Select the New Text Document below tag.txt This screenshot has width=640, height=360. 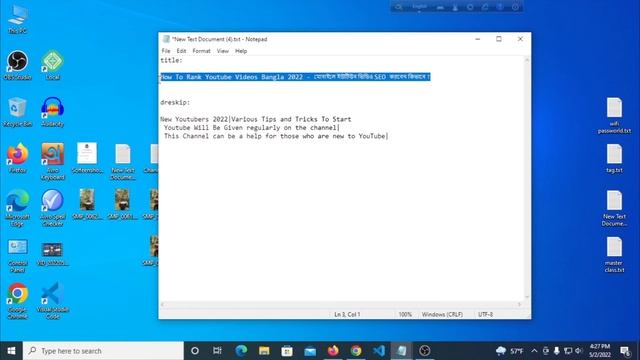click(614, 208)
